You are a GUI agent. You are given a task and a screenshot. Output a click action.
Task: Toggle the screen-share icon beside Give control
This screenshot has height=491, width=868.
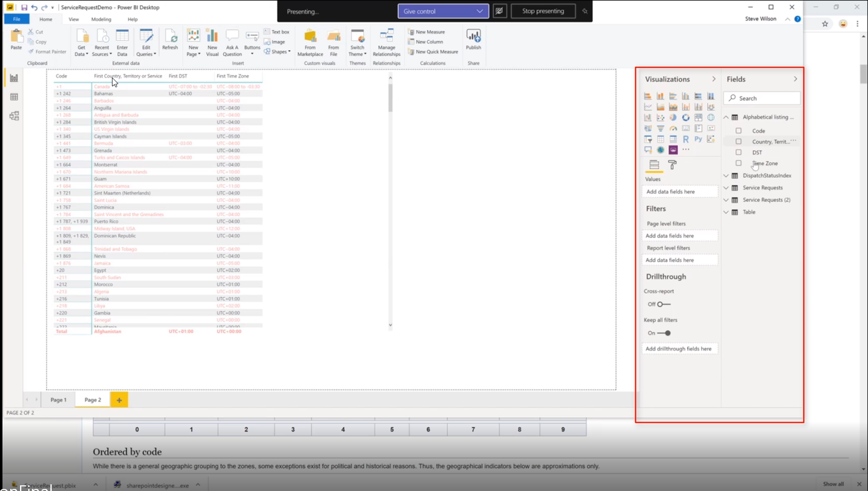click(x=499, y=11)
